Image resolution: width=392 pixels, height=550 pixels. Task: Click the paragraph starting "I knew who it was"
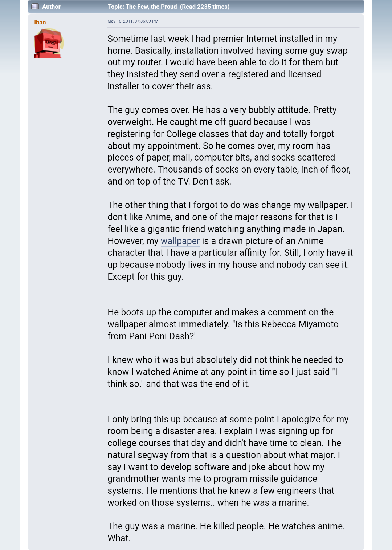click(225, 372)
